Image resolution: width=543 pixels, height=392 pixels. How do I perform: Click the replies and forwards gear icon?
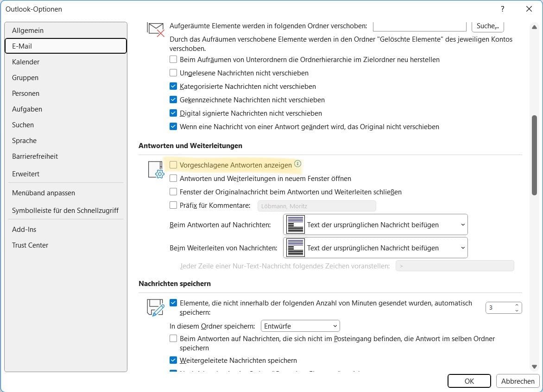tap(156, 169)
